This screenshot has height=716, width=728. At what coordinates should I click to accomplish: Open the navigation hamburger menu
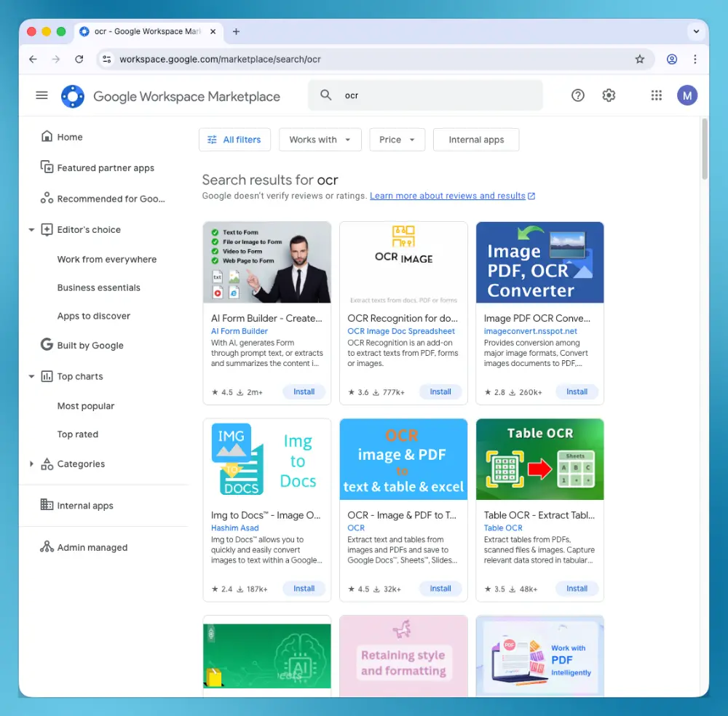tap(41, 95)
